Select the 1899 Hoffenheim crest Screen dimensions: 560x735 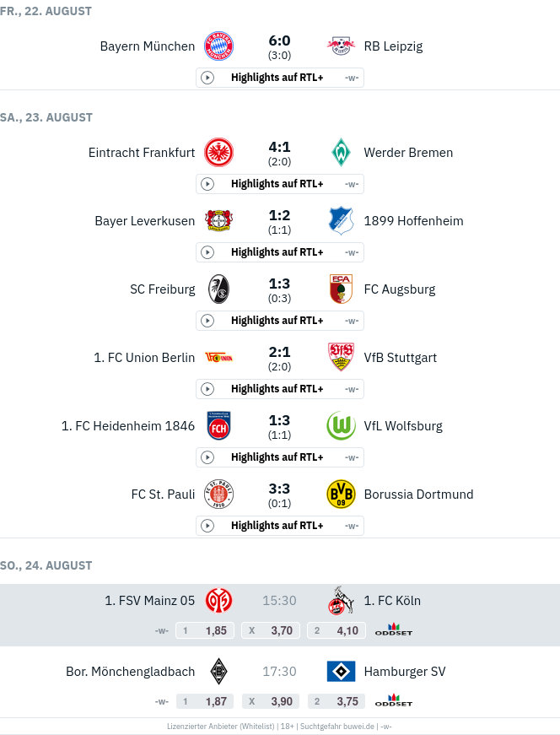[x=341, y=221]
